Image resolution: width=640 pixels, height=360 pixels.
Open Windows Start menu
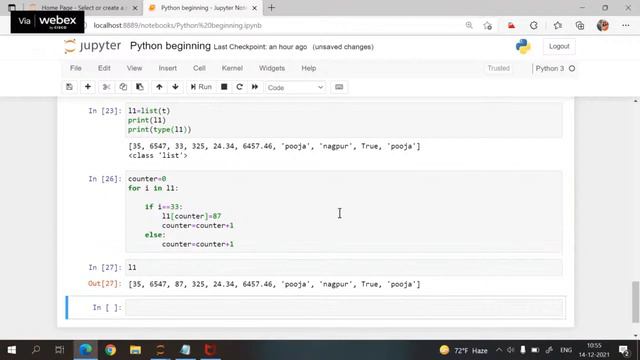[x=12, y=350]
